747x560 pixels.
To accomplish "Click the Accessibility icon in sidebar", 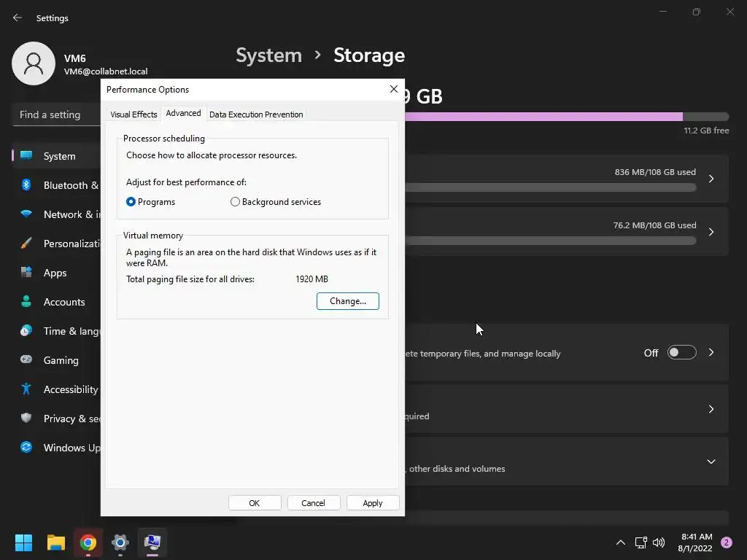I will (x=26, y=389).
